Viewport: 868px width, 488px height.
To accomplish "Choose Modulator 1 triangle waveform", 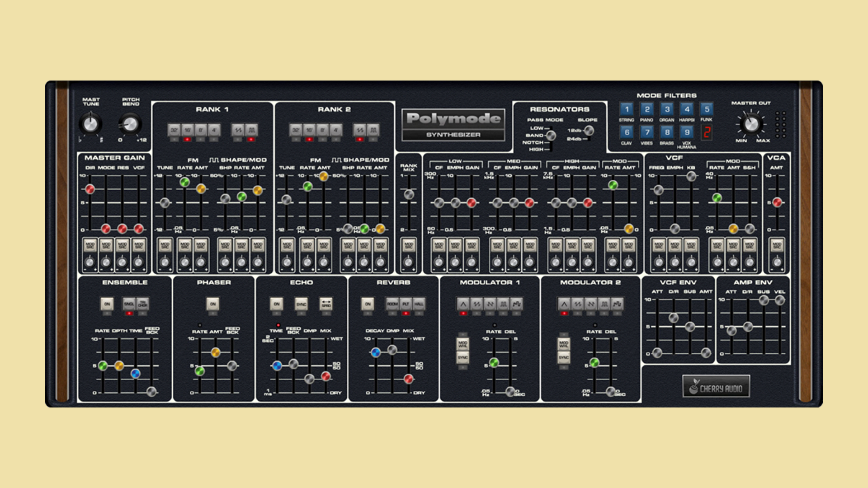I will click(463, 304).
